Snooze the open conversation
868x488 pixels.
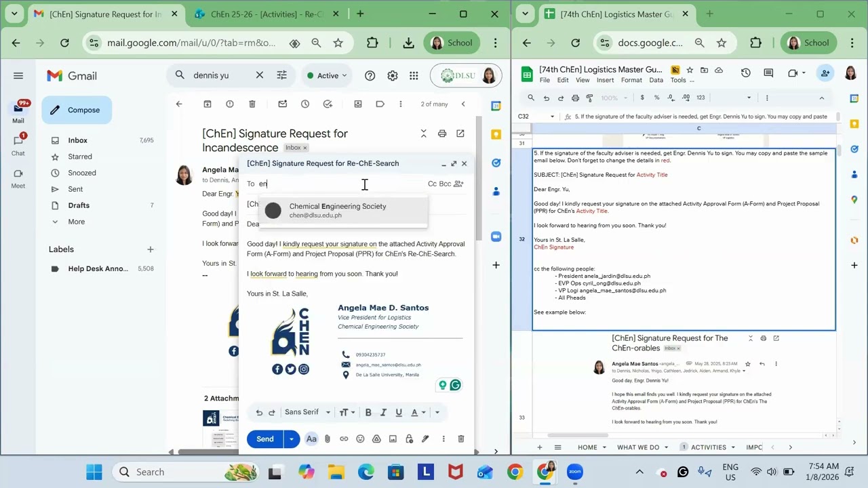pyautogui.click(x=305, y=104)
